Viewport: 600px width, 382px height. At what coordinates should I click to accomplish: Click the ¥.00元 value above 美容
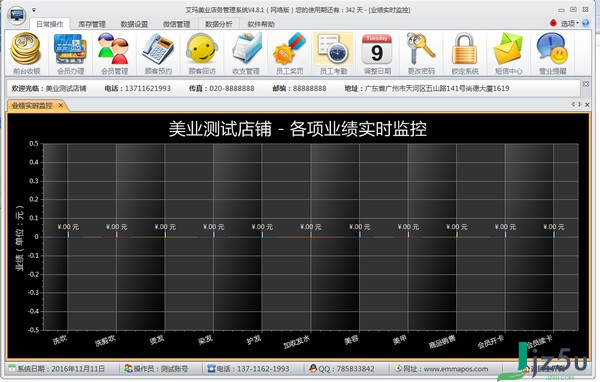tap(360, 227)
